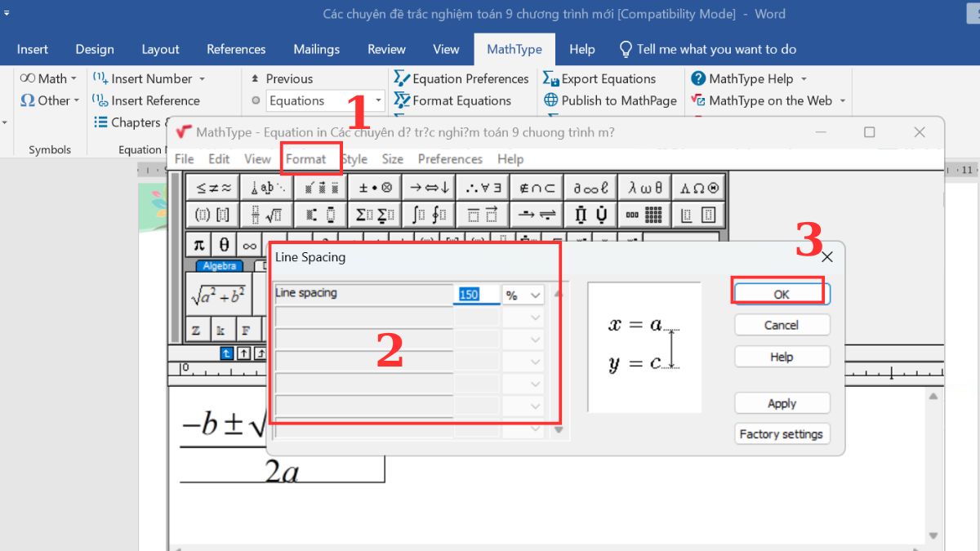The height and width of the screenshot is (551, 980).
Task: Open the Size menu in MathType
Action: [393, 159]
